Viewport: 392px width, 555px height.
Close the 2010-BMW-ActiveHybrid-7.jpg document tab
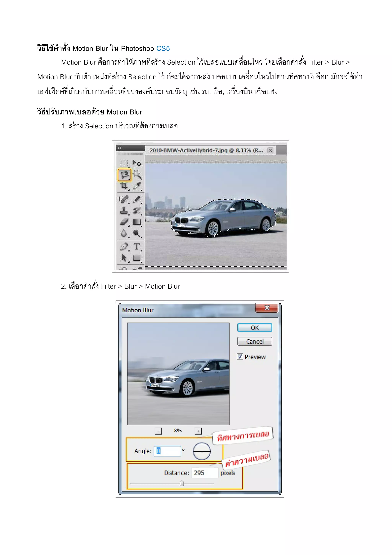[271, 150]
